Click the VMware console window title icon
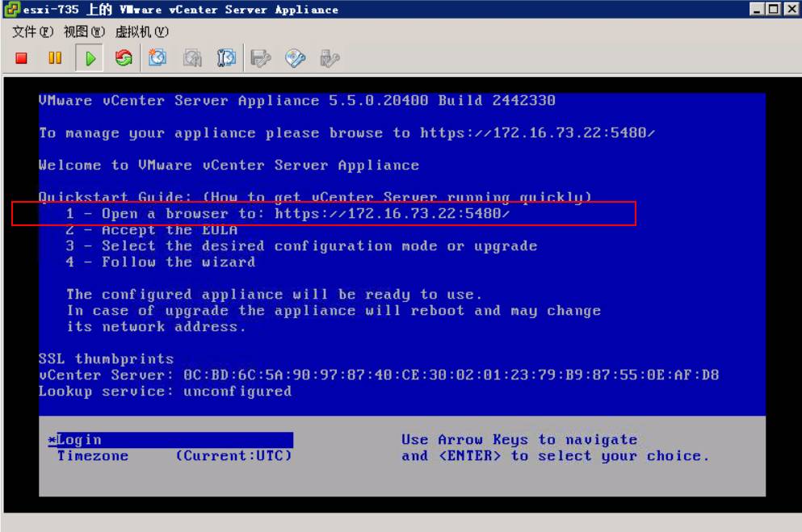This screenshot has width=802, height=532. 11,9
